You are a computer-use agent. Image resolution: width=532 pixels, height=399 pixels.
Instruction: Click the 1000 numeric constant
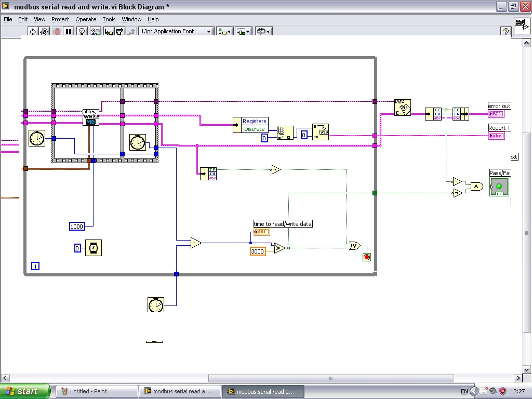pyautogui.click(x=77, y=227)
